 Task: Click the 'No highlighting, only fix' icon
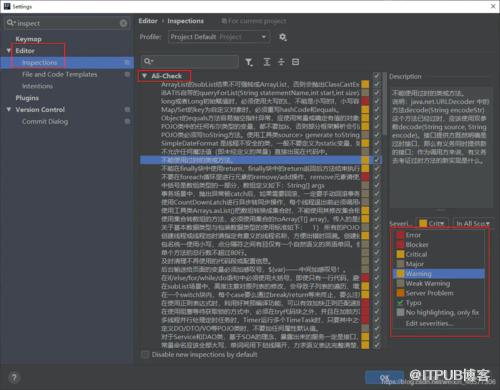click(x=400, y=312)
